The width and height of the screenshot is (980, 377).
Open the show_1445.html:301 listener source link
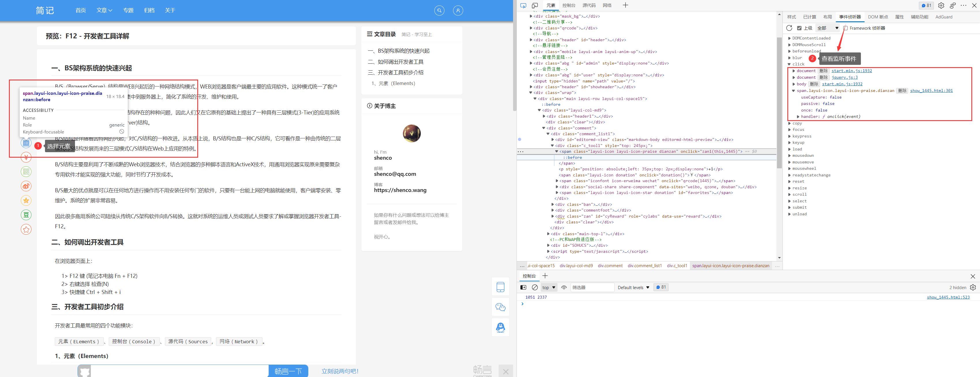tap(931, 91)
